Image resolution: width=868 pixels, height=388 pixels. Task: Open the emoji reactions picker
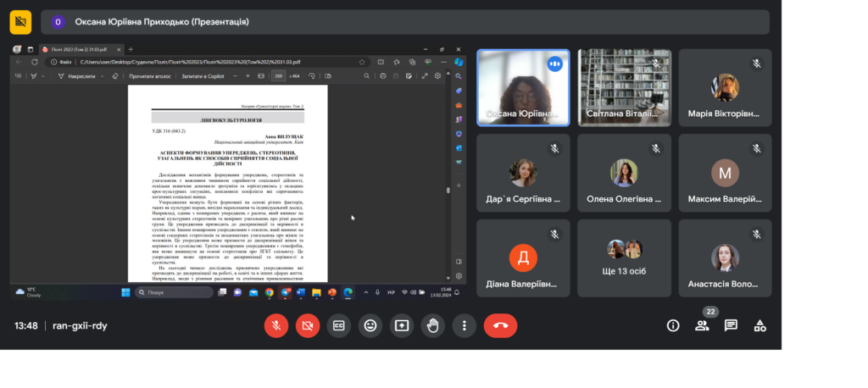pos(370,325)
